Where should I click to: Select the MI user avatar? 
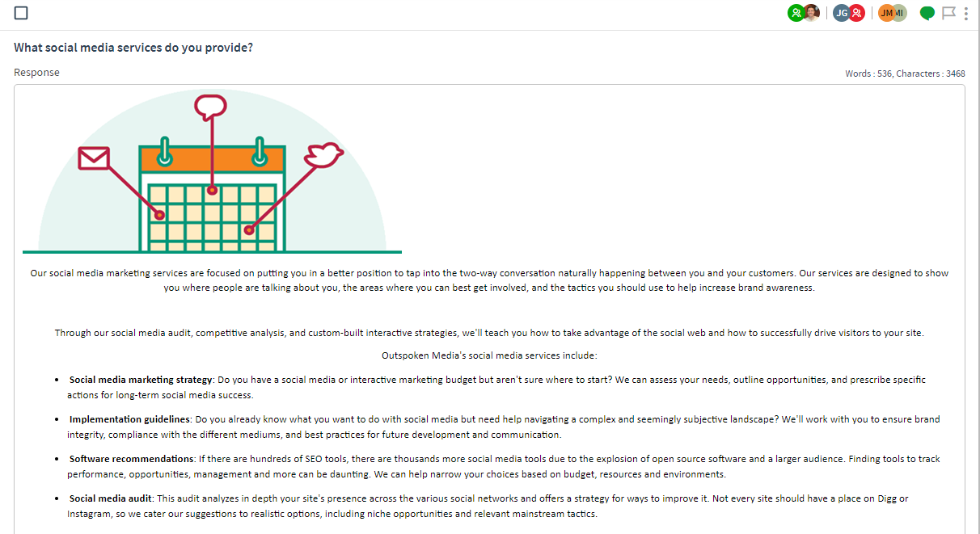coord(900,13)
